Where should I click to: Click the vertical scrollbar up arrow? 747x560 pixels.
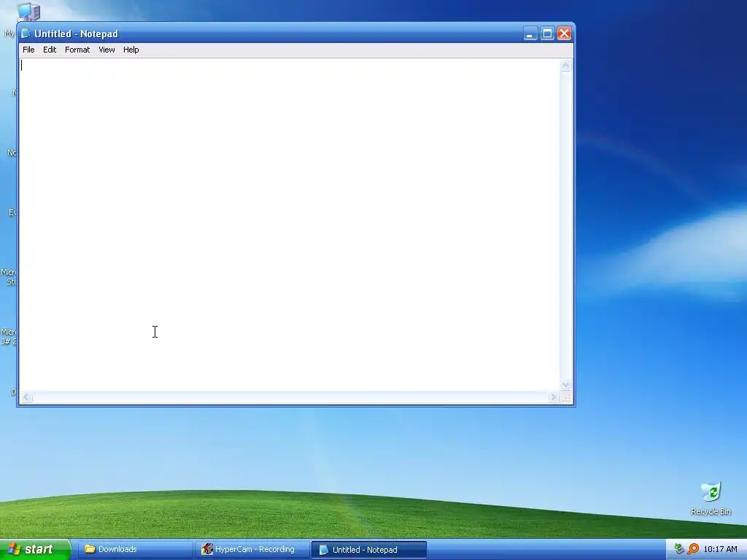pyautogui.click(x=565, y=65)
